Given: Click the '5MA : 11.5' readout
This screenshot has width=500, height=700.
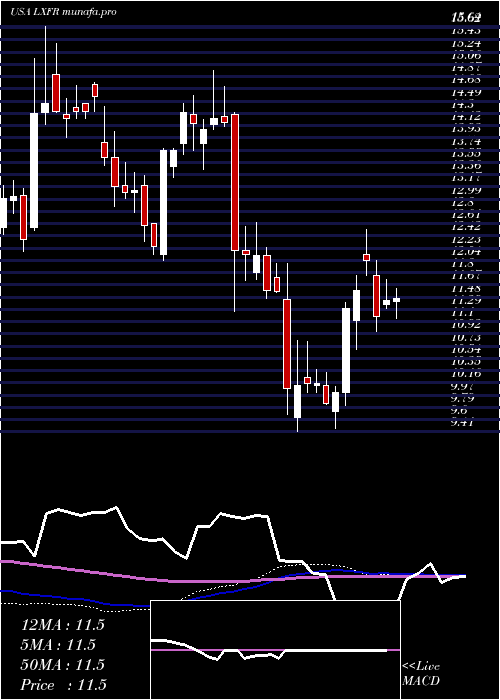Looking at the screenshot, I should pos(58,645).
